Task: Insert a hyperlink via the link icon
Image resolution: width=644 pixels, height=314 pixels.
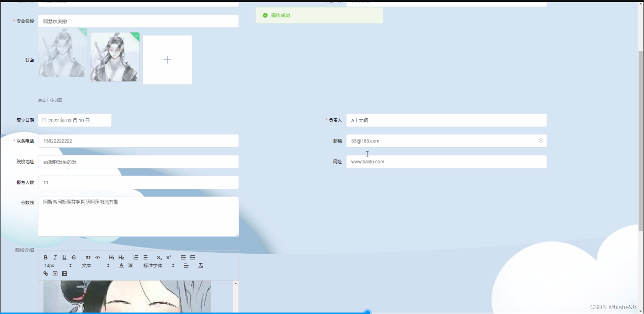Action: 46,273
